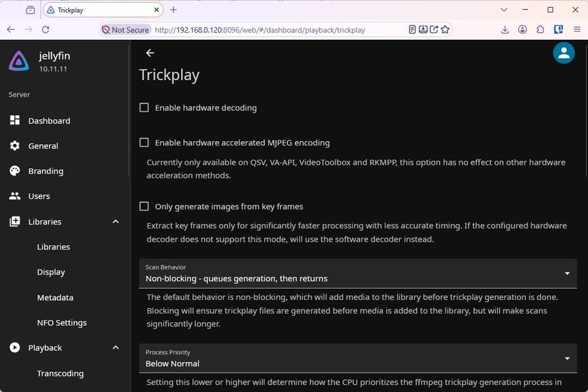The width and height of the screenshot is (588, 392).
Task: Check Only generate images from key frames
Action: pyautogui.click(x=144, y=206)
